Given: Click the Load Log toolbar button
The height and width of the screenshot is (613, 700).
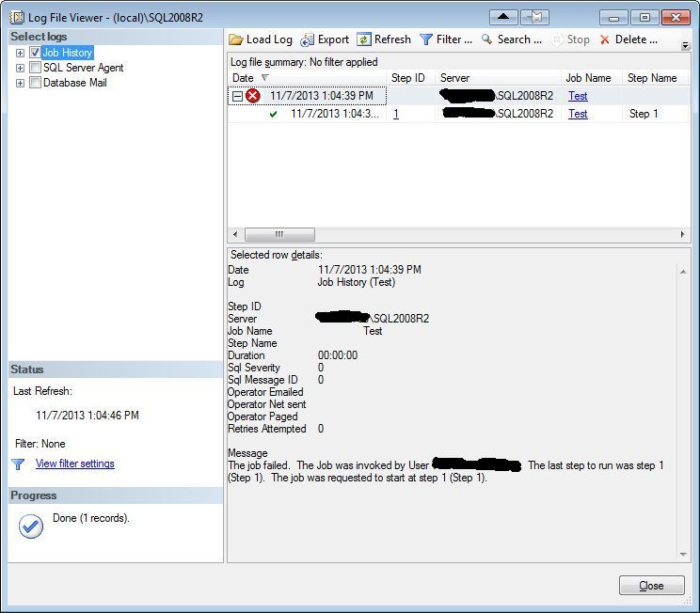Looking at the screenshot, I should pos(261,39).
